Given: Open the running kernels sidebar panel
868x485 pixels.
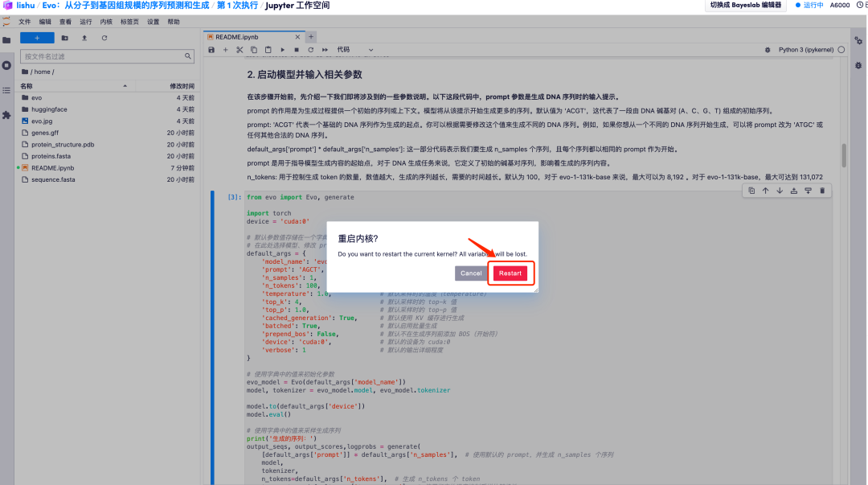Looking at the screenshot, I should coord(6,65).
